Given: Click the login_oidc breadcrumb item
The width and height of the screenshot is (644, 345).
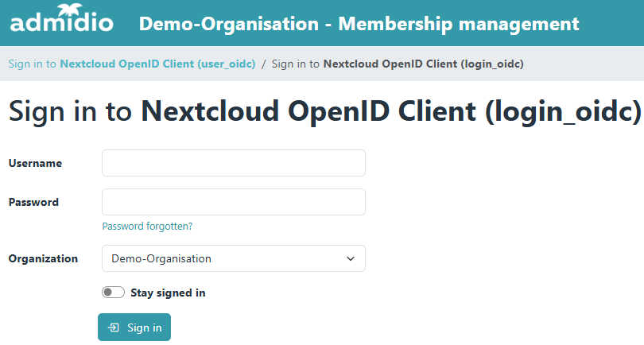Looking at the screenshot, I should [398, 64].
